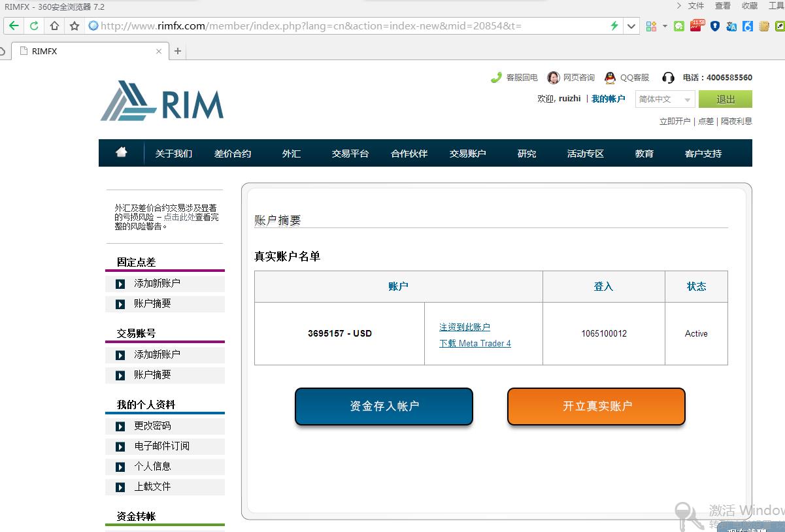The image size is (785, 532).
Task: Select 账户摘要 under 固定点差
Action: (165, 303)
